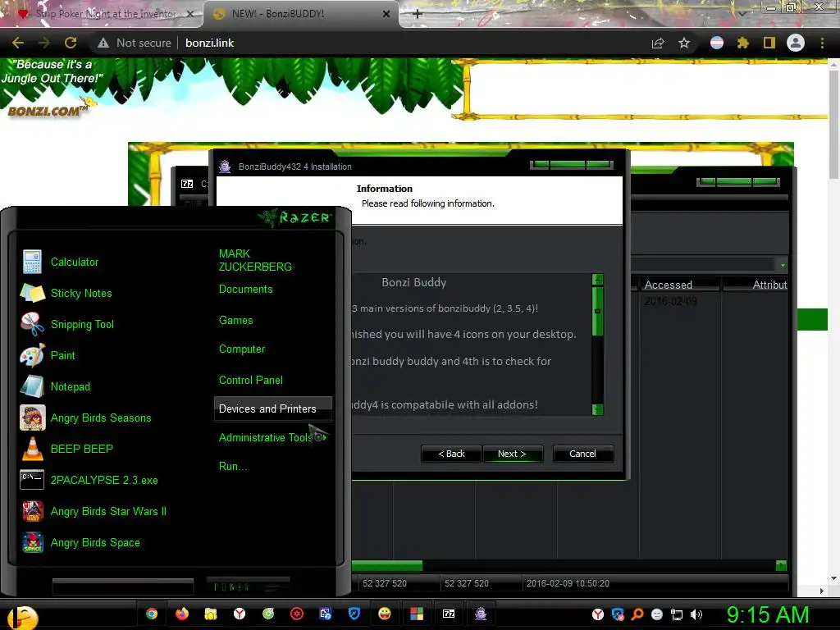
Task: Click the start orb smiley button
Action: click(22, 617)
